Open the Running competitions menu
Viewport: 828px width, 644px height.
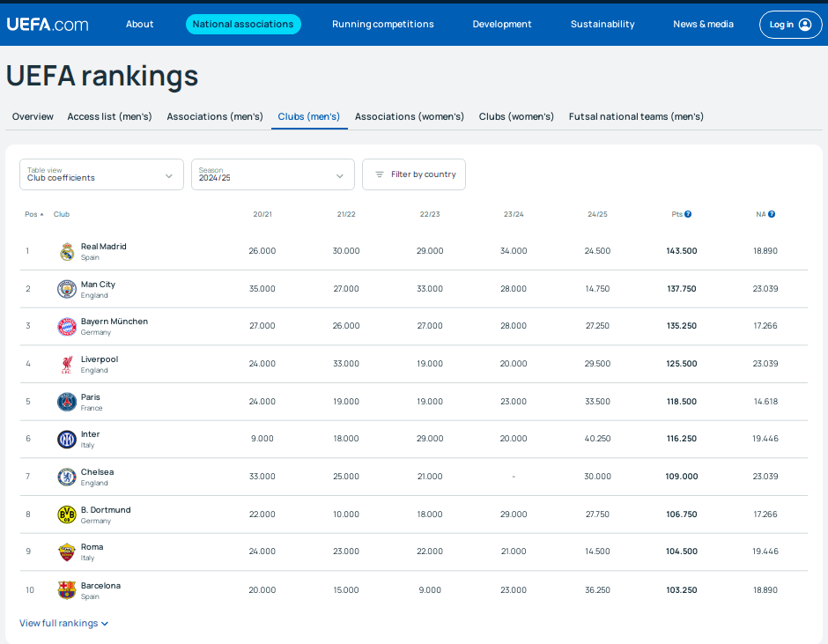tap(383, 25)
